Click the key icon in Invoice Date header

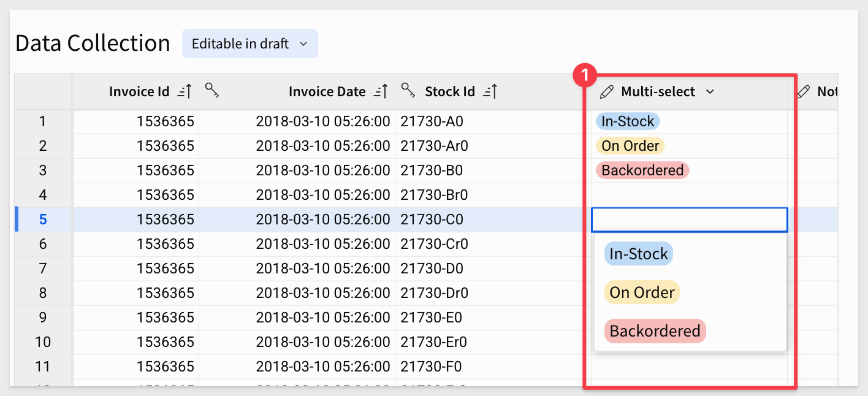coord(212,91)
